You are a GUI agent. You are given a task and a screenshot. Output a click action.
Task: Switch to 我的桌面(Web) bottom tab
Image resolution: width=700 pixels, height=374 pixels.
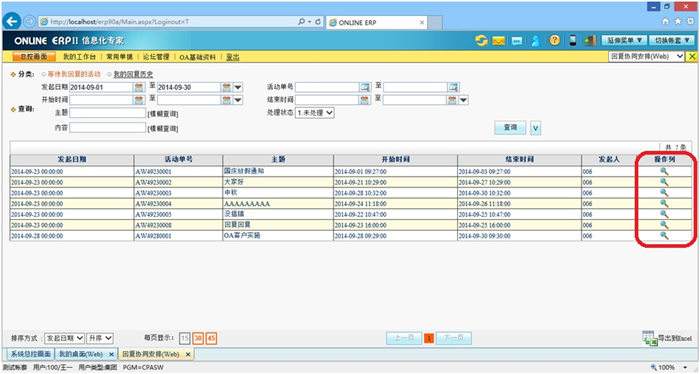(x=81, y=354)
